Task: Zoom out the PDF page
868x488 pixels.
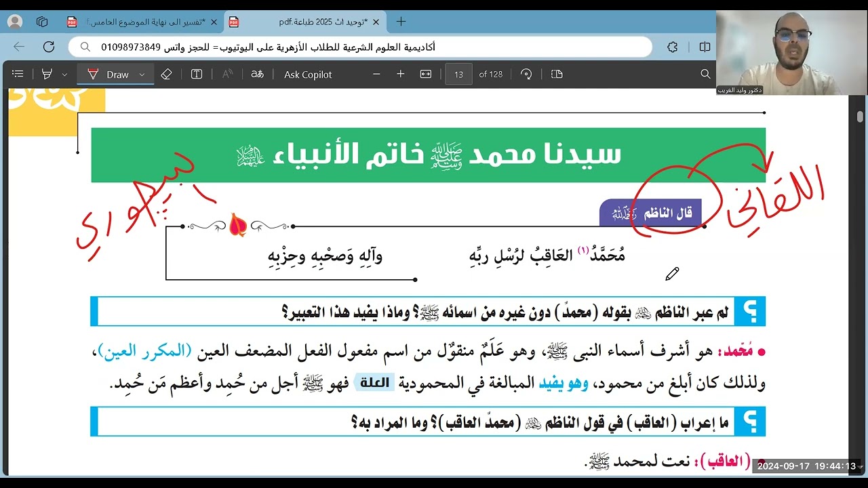Action: (376, 74)
